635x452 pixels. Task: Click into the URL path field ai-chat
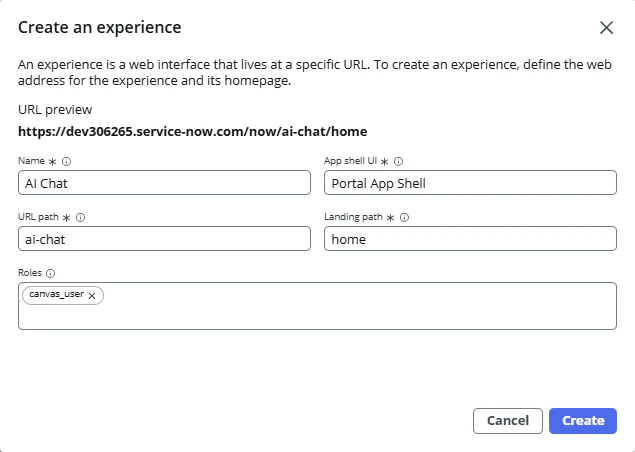[164, 239]
